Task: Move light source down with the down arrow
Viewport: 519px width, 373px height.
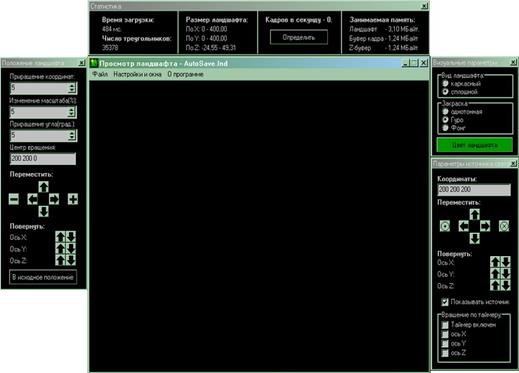Action: 475,238
